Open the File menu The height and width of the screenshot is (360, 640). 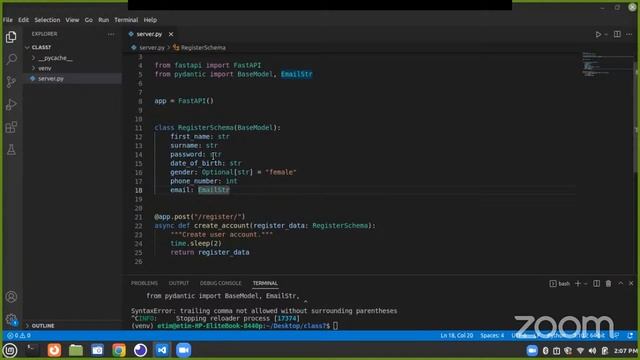coord(8,20)
